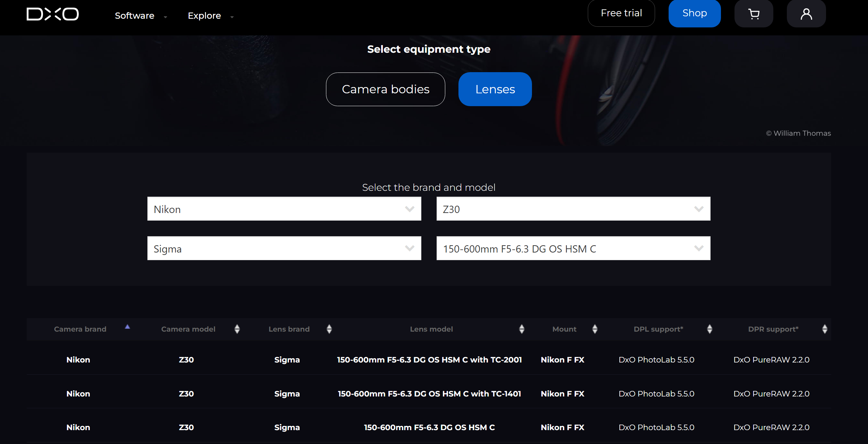Select Camera bodies equipment type
The height and width of the screenshot is (444, 868).
pyautogui.click(x=385, y=89)
